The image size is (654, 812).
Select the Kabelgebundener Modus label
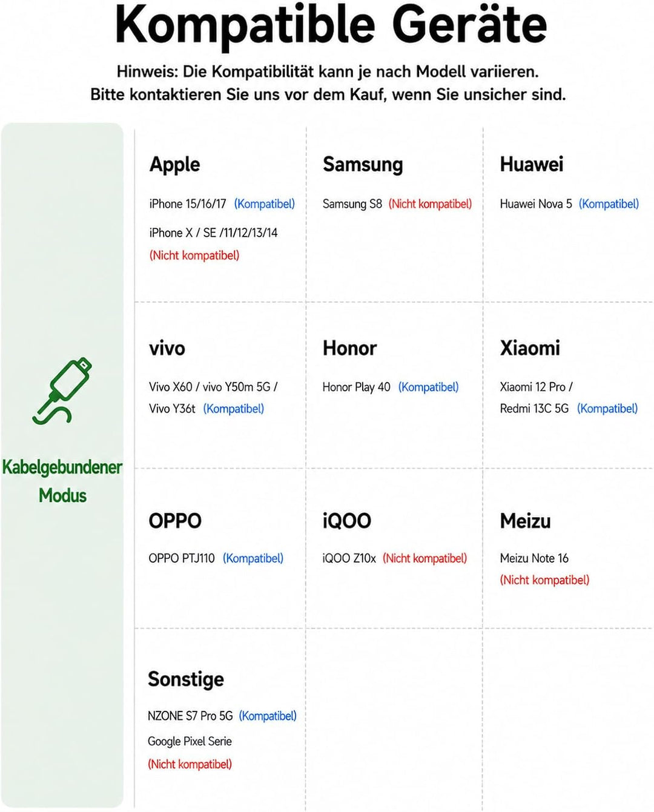[62, 481]
